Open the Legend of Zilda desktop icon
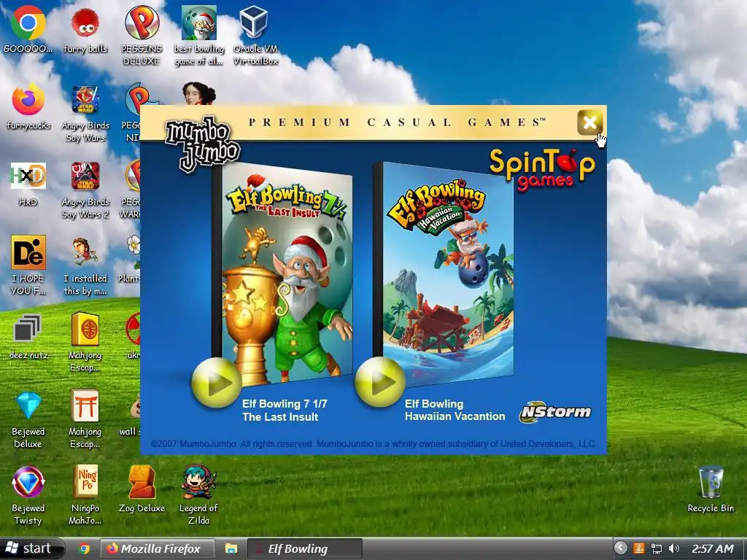Viewport: 747px width, 560px height. coord(199,482)
